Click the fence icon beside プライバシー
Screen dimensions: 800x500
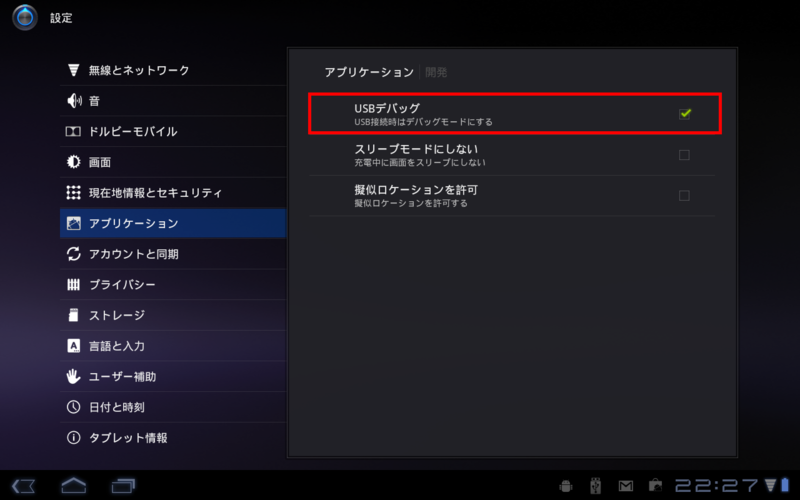(x=73, y=285)
